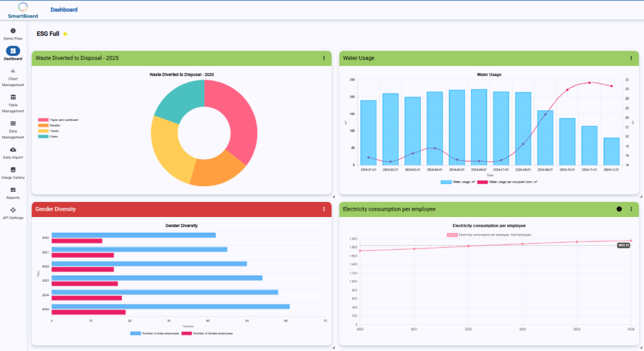The image size is (644, 351).
Task: Click the SmartBoard logo
Action: point(23,10)
